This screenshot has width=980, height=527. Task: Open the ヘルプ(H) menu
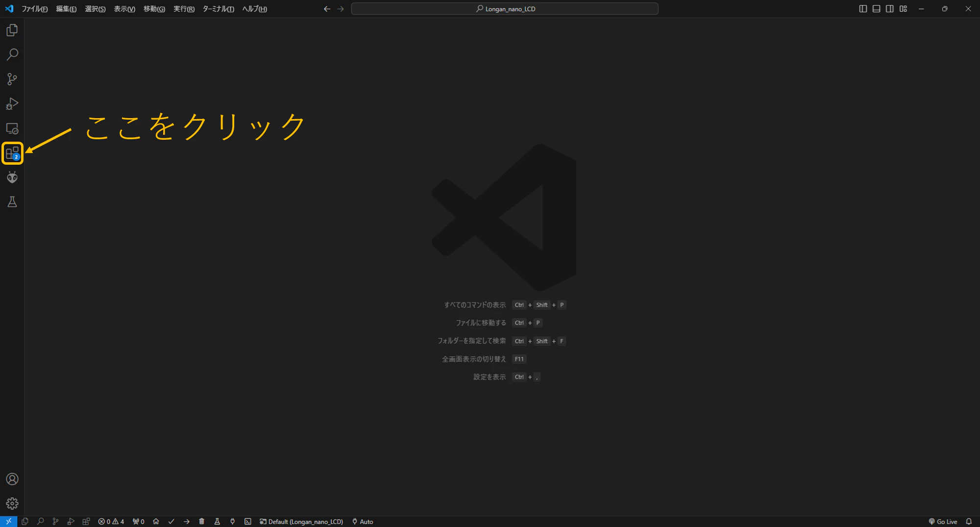254,9
